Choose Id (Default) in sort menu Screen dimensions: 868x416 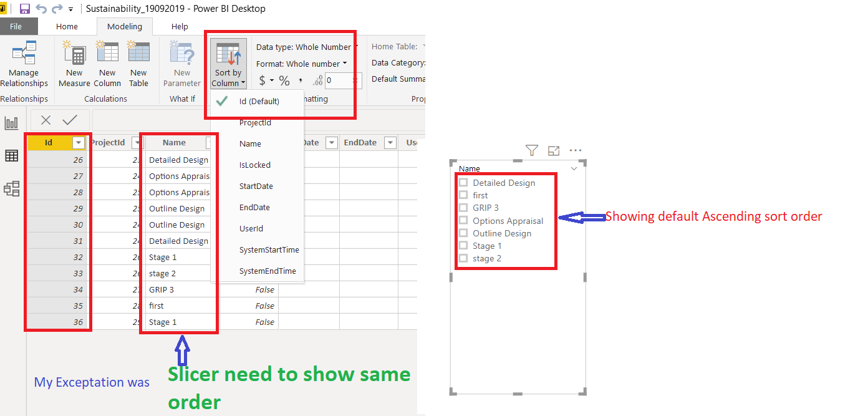(x=257, y=101)
